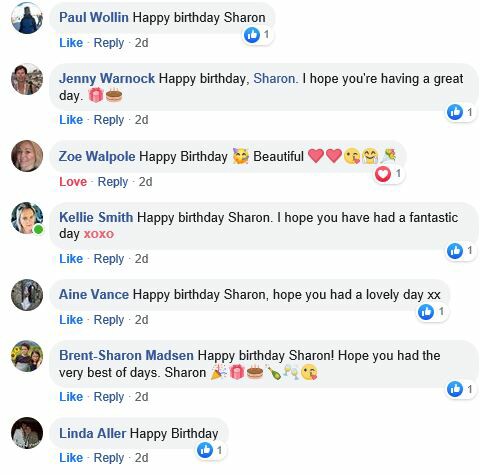
Task: Open Paul Wollin's profile avatar
Action: click(27, 18)
